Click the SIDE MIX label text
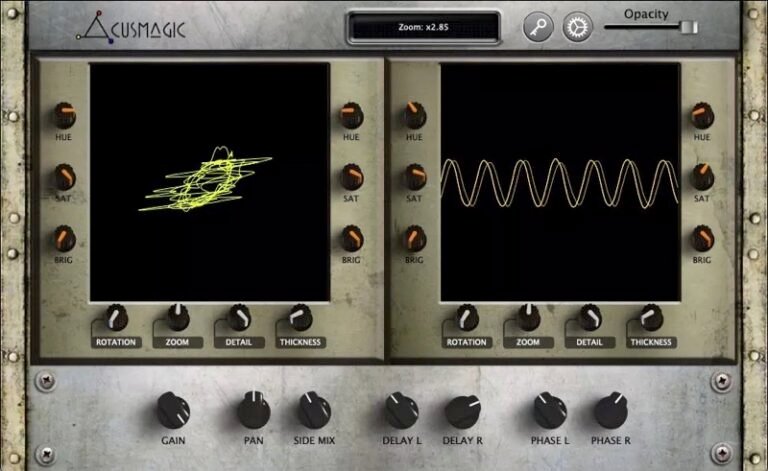Screen dimensions: 768x471 click(x=314, y=441)
